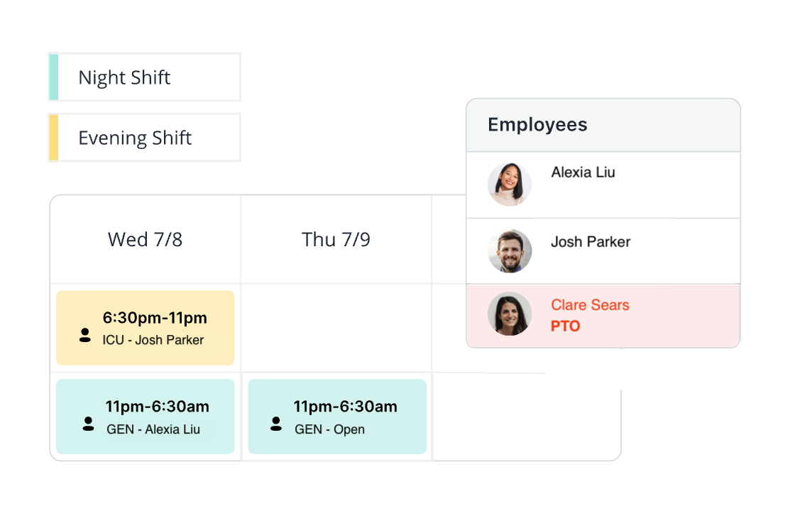This screenshot has width=812, height=528.
Task: Open the Wed 7/8 column header
Action: click(145, 240)
